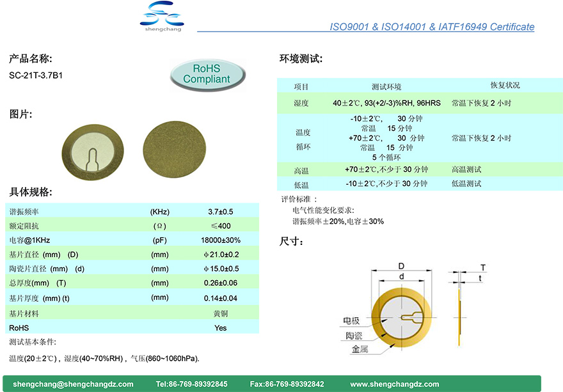This screenshot has height=392, width=563.
Task: Click the rated impedance ≤400 cell
Action: pos(220,226)
